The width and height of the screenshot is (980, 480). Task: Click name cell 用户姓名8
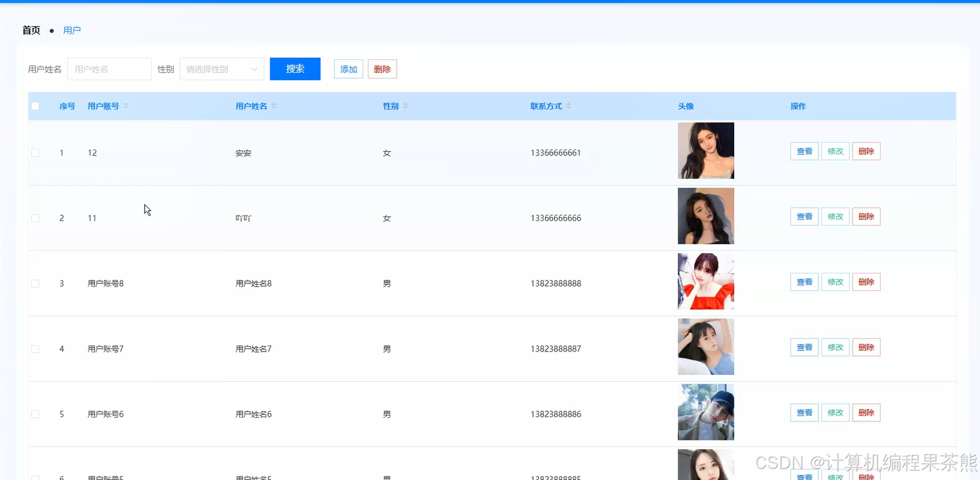pyautogui.click(x=253, y=284)
